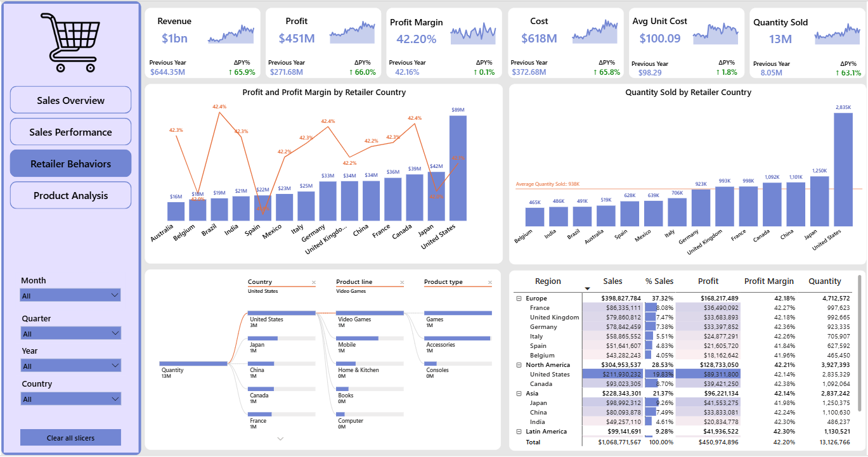The image size is (868, 457).
Task: Go to the Product Analysis page
Action: point(70,195)
